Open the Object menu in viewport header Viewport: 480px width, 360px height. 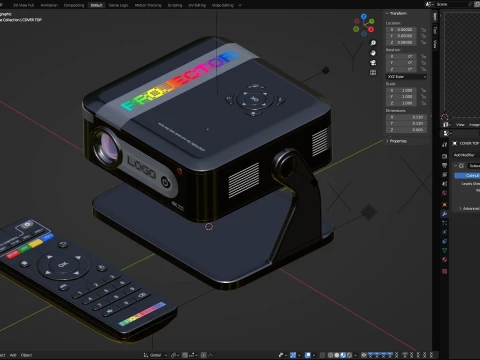point(27,355)
